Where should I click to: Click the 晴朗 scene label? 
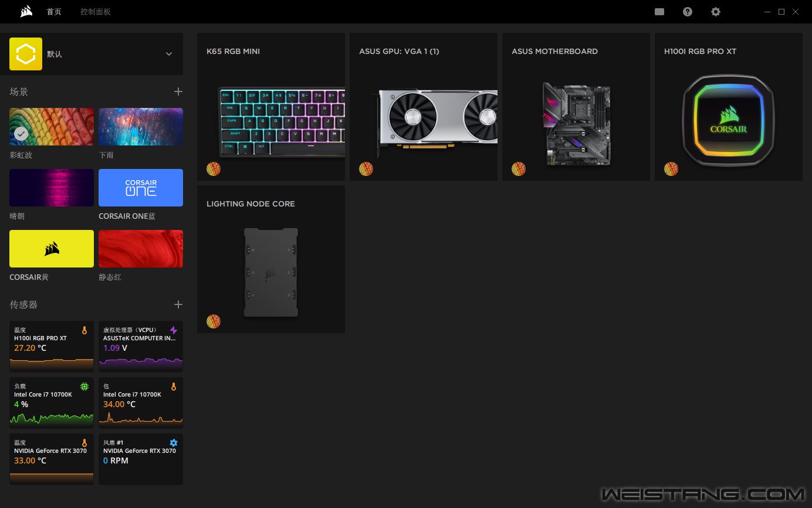[17, 216]
